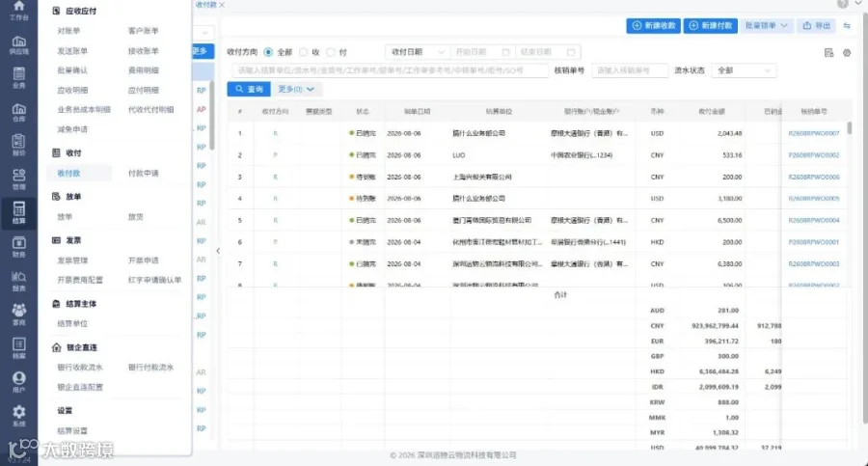The height and width of the screenshot is (466, 868).
Task: Click the table settings gear icon
Action: tap(847, 53)
